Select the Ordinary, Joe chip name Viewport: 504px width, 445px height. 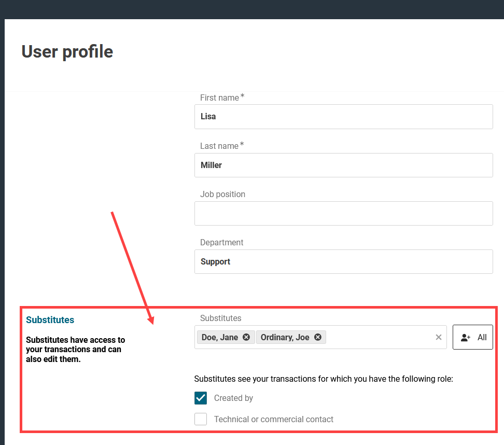pyautogui.click(x=285, y=337)
